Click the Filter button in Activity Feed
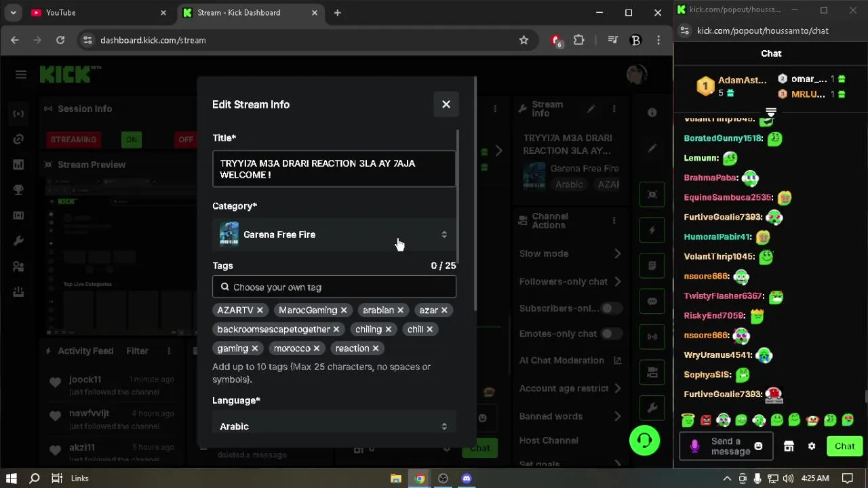The height and width of the screenshot is (488, 868). (x=137, y=351)
